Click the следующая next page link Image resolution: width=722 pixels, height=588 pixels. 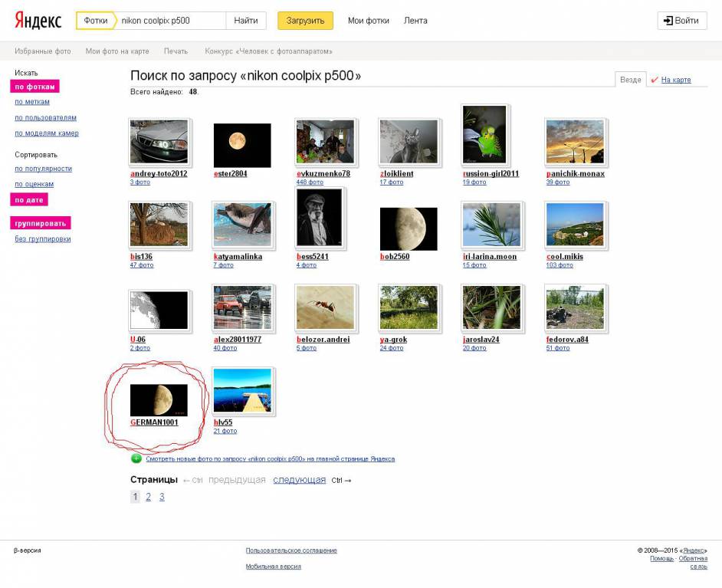tap(299, 480)
